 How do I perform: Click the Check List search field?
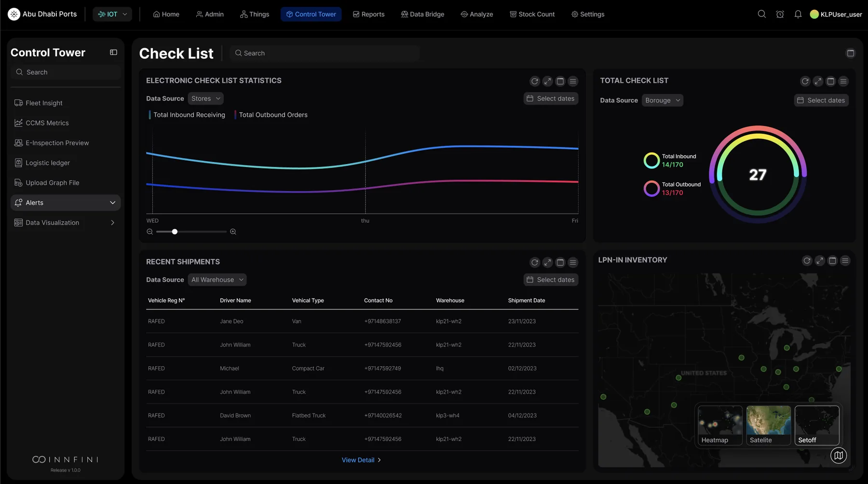[325, 53]
